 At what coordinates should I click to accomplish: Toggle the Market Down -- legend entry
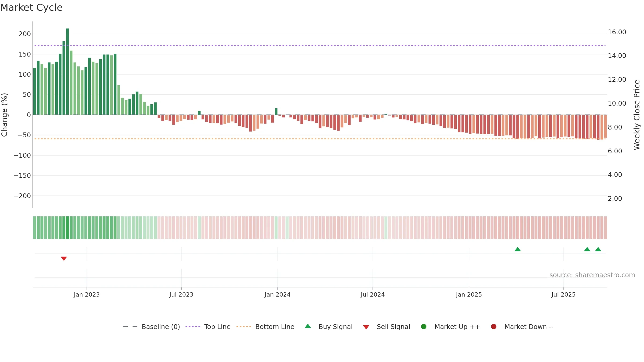[522, 327]
